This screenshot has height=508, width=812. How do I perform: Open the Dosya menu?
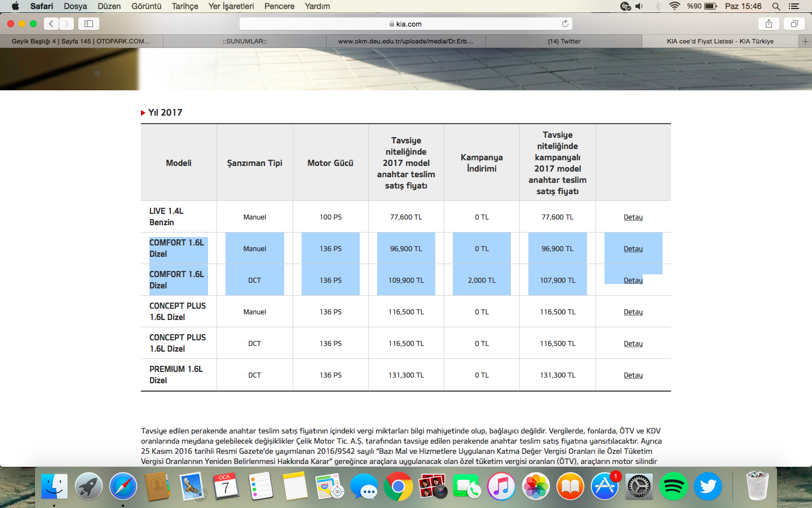pos(76,6)
